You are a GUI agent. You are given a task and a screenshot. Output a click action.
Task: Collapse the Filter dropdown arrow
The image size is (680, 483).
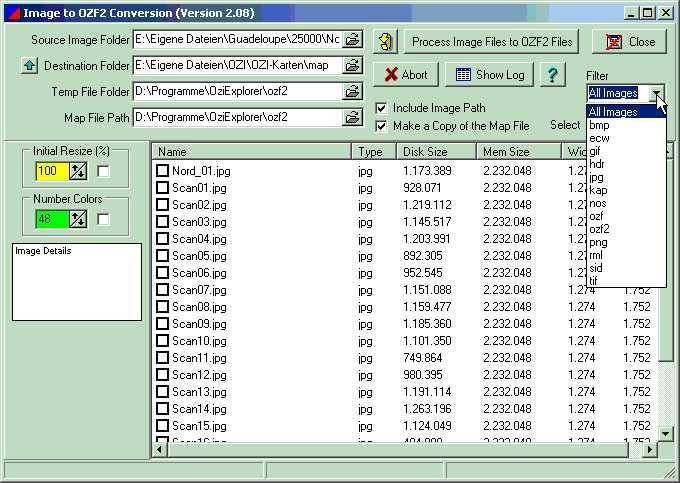[656, 94]
